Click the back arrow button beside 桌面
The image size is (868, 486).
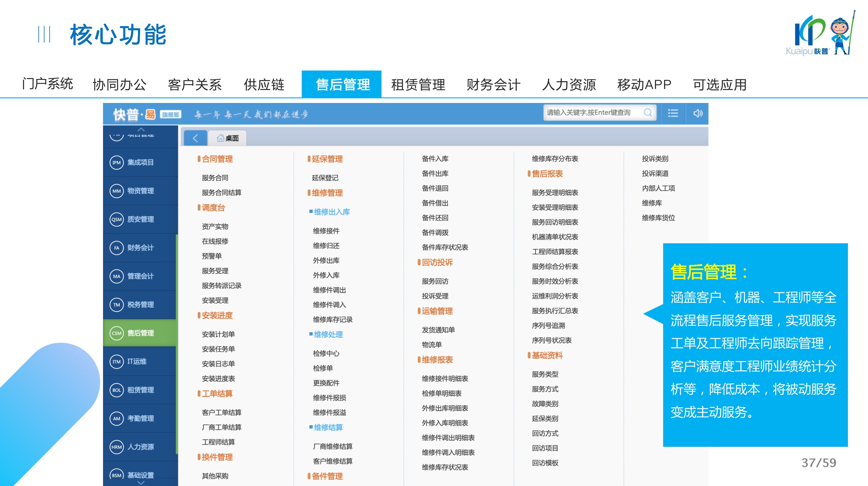tap(195, 138)
